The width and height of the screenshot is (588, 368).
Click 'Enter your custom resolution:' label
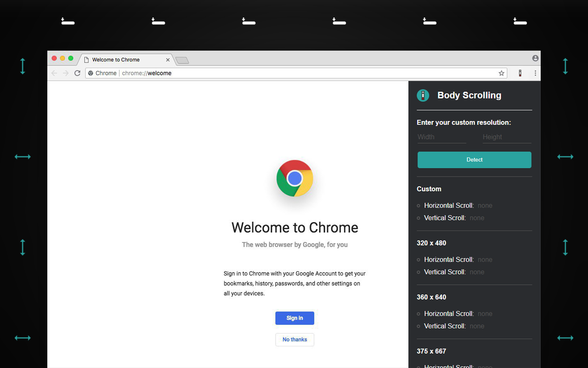464,122
